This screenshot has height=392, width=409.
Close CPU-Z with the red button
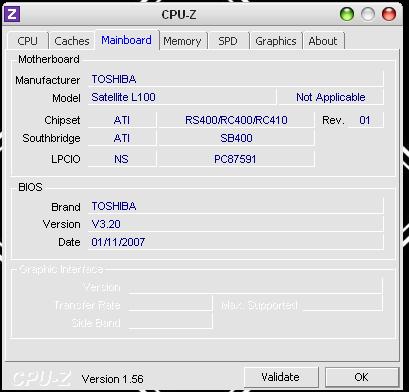[x=389, y=14]
